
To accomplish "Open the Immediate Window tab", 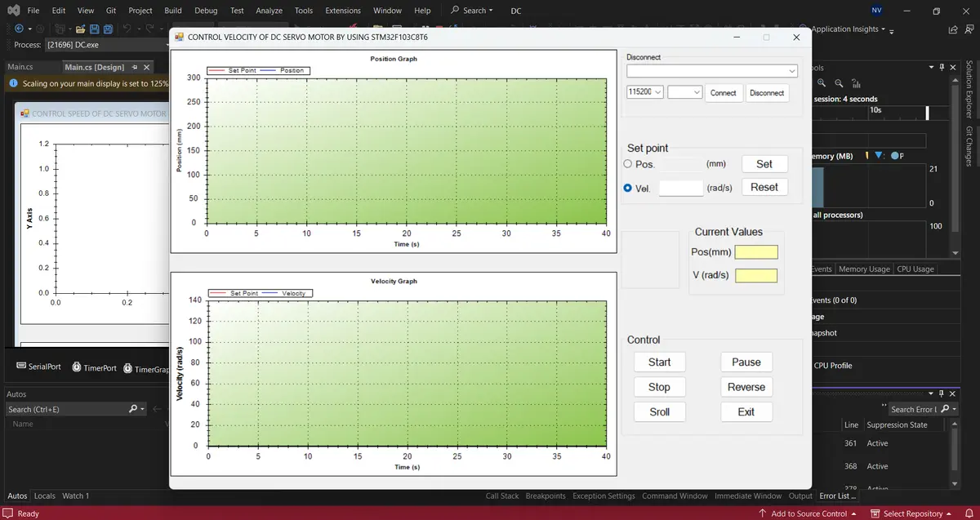I will [747, 496].
